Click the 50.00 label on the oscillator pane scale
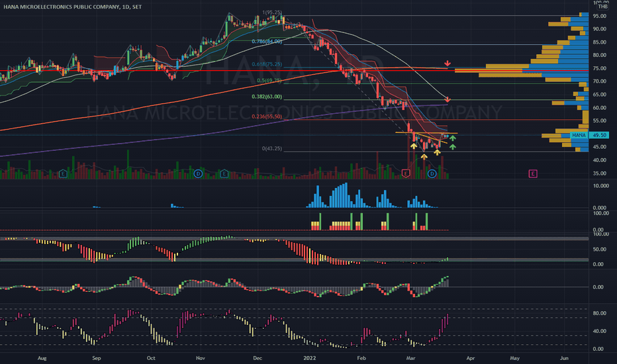 point(599,249)
